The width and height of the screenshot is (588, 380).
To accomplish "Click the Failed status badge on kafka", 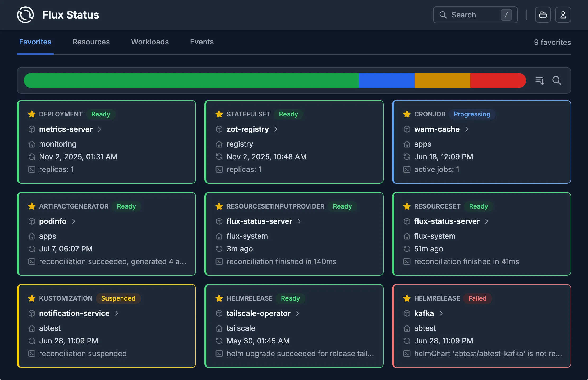I will coord(477,298).
